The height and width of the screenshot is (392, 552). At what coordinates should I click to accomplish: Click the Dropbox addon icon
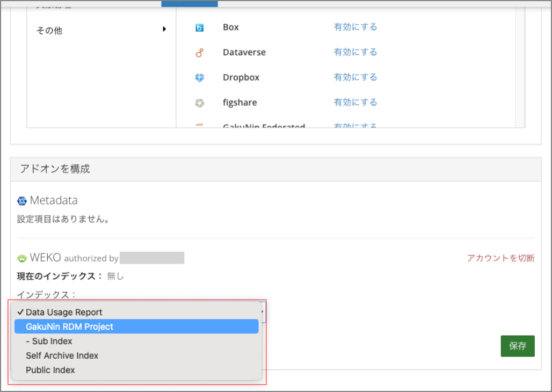pyautogui.click(x=199, y=78)
